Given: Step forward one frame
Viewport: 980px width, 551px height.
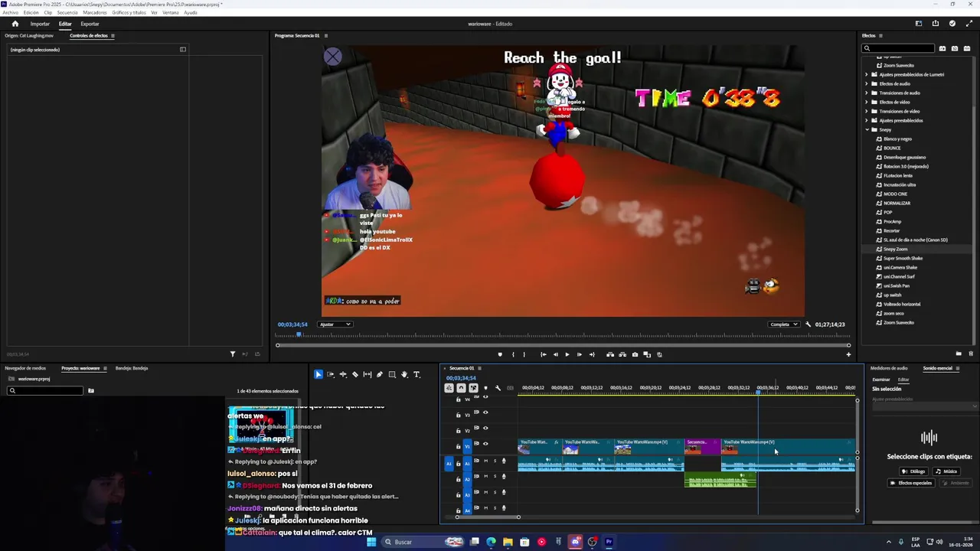Looking at the screenshot, I should [579, 354].
